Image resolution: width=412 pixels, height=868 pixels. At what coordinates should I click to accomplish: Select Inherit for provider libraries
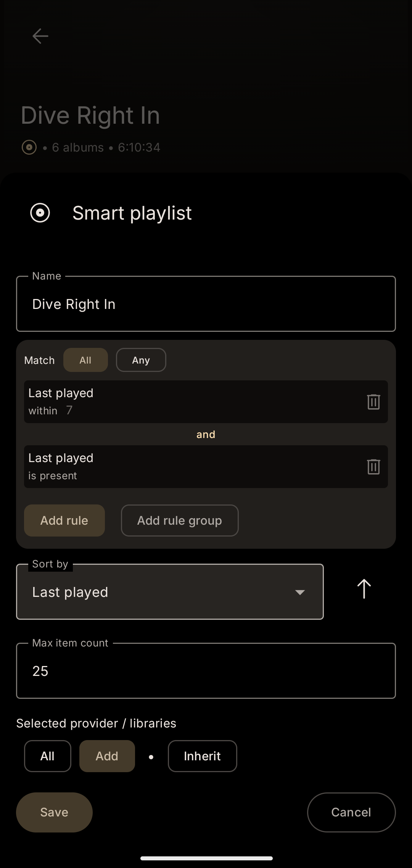(x=202, y=756)
